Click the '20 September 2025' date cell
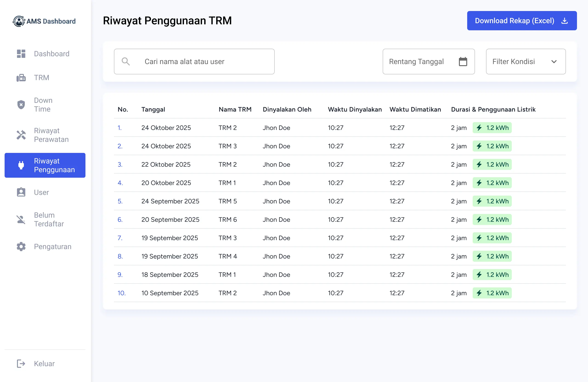The image size is (588, 382). pyautogui.click(x=170, y=219)
